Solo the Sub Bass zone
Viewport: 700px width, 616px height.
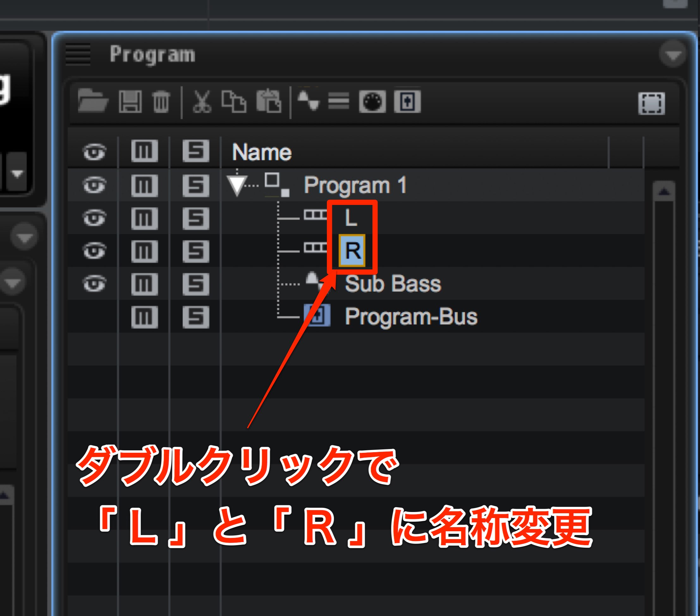tap(195, 284)
